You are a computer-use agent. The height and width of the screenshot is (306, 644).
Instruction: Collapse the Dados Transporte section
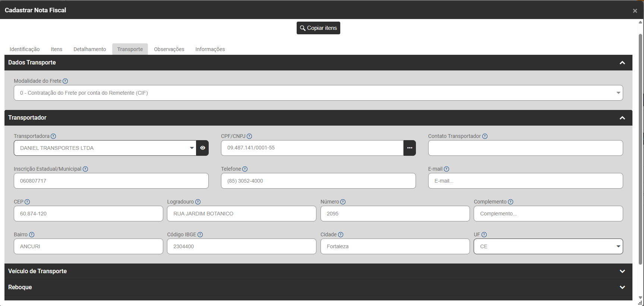[x=622, y=63]
